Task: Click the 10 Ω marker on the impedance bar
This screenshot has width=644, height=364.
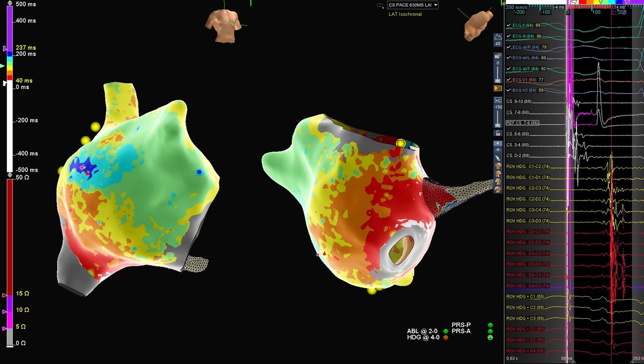Action: coord(5,311)
